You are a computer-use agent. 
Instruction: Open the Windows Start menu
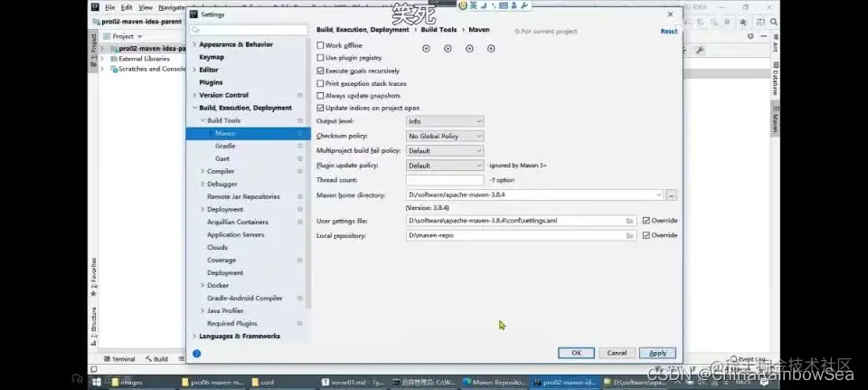[x=96, y=382]
